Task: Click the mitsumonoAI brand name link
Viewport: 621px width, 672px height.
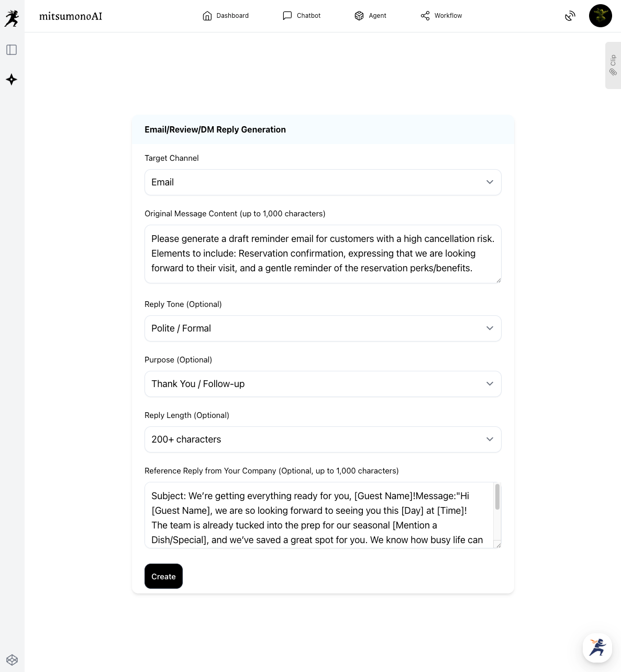Action: pyautogui.click(x=71, y=16)
